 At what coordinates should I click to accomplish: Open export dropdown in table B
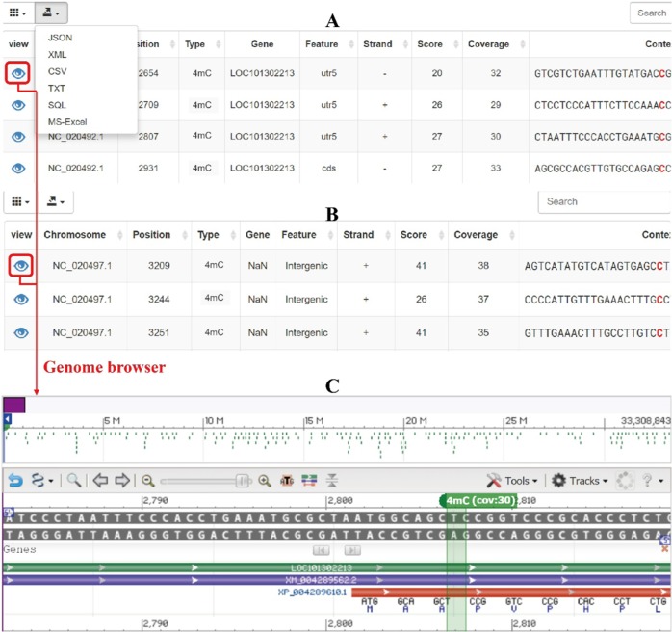(x=56, y=201)
